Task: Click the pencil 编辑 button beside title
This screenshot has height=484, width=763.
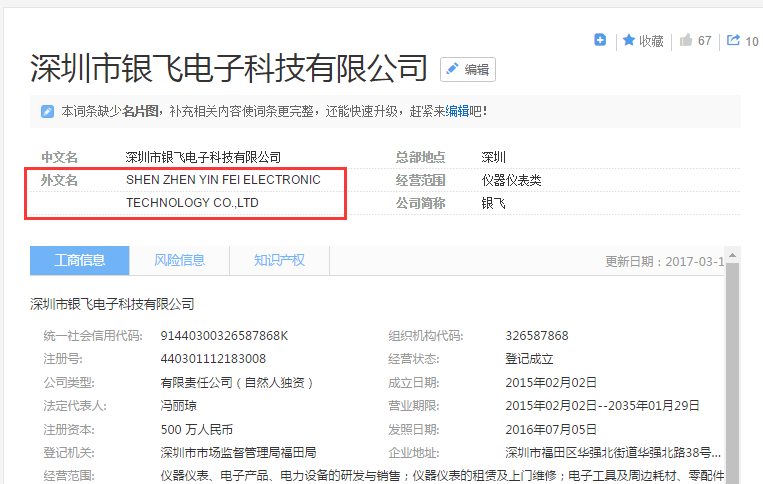Action: (x=468, y=69)
